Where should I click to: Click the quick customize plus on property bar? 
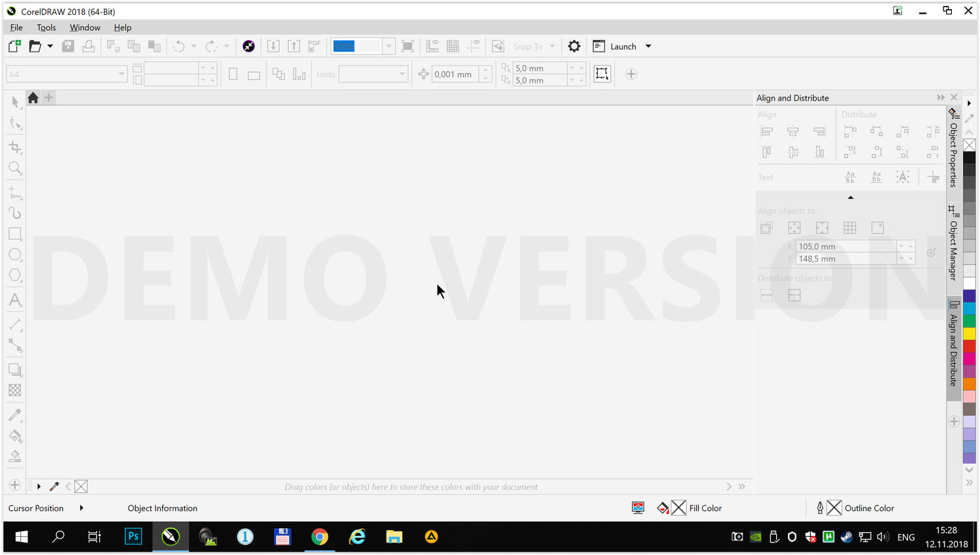pos(631,74)
